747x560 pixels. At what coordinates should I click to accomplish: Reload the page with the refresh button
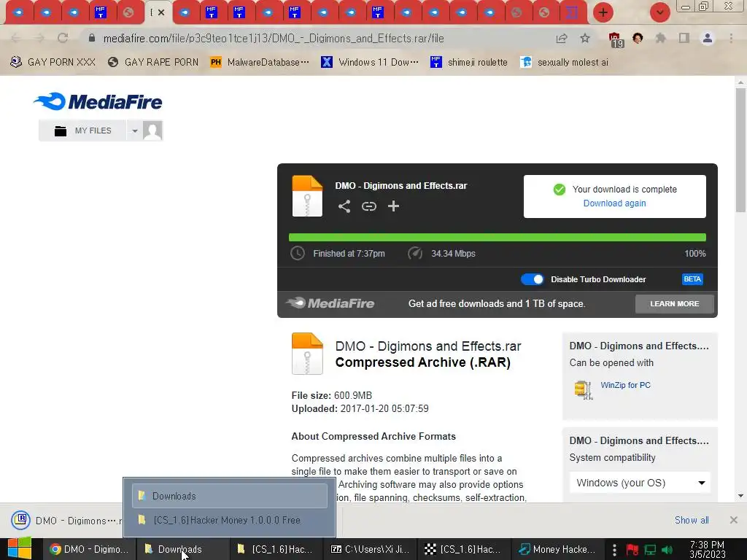click(63, 38)
